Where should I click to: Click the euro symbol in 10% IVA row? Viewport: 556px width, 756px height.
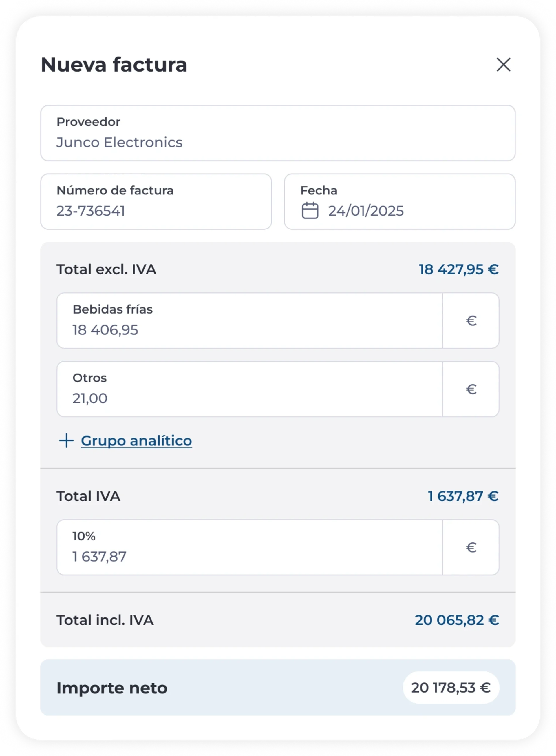[471, 547]
